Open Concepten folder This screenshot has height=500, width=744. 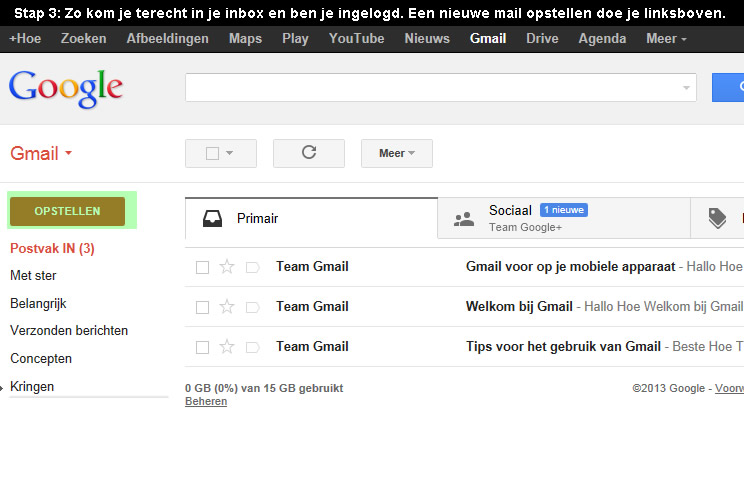tap(41, 359)
